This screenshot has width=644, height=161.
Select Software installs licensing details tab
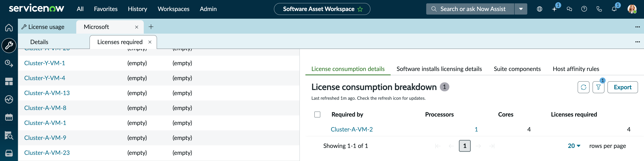pyautogui.click(x=439, y=69)
